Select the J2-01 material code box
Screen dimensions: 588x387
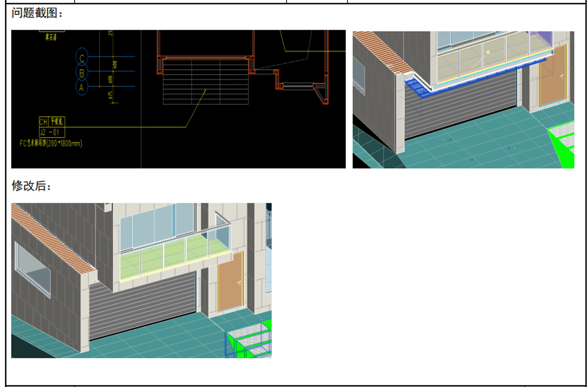coord(52,132)
